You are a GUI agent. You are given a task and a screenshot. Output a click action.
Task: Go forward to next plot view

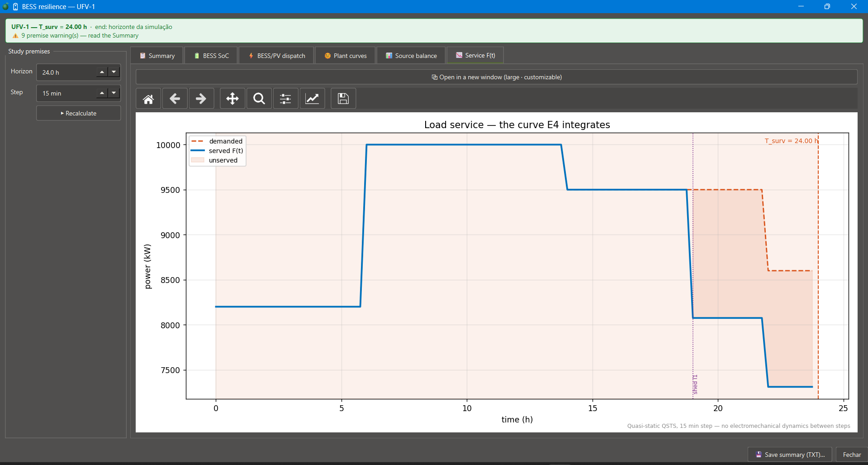(201, 99)
